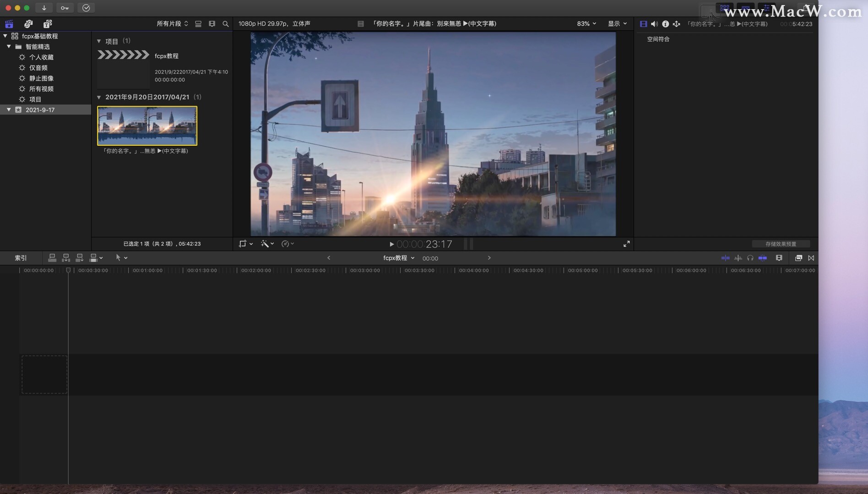
Task: Toggle the audio meters beside the timecode
Action: tap(469, 244)
